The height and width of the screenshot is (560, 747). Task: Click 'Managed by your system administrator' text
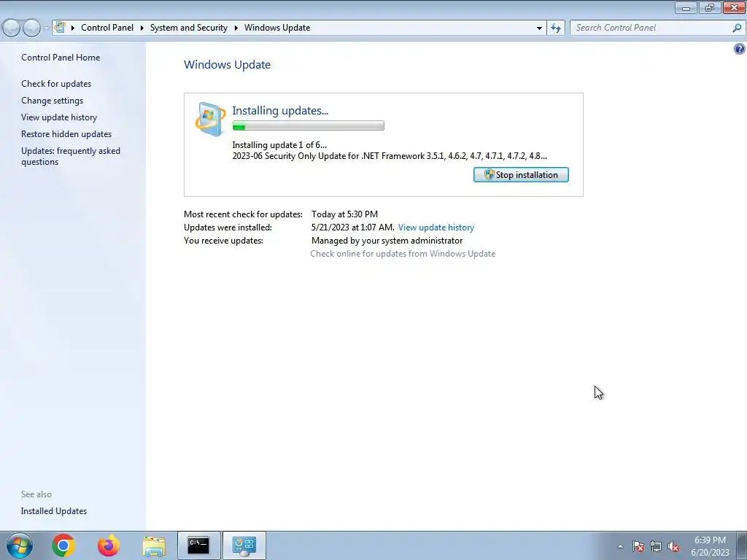pos(387,241)
